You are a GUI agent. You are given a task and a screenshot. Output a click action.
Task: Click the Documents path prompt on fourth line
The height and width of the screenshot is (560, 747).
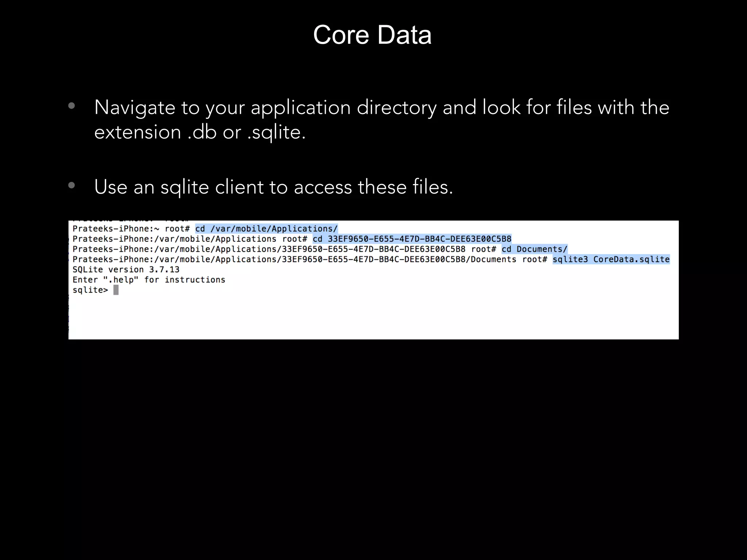(x=310, y=260)
